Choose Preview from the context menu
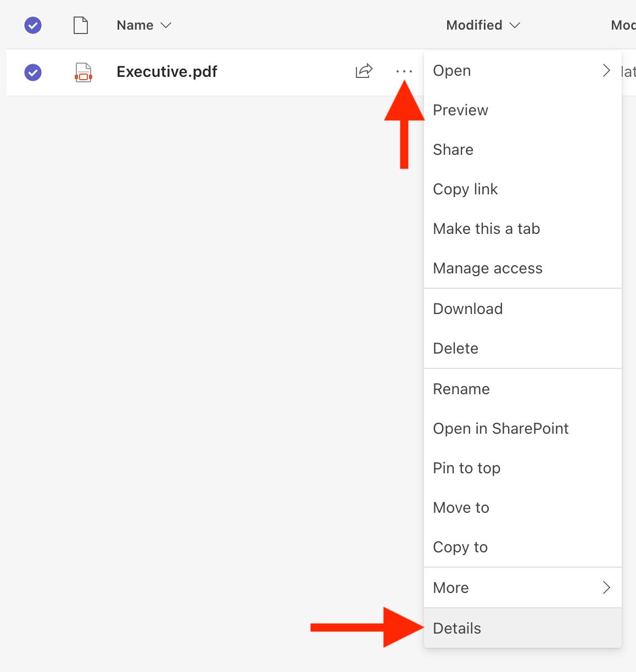 (523, 110)
